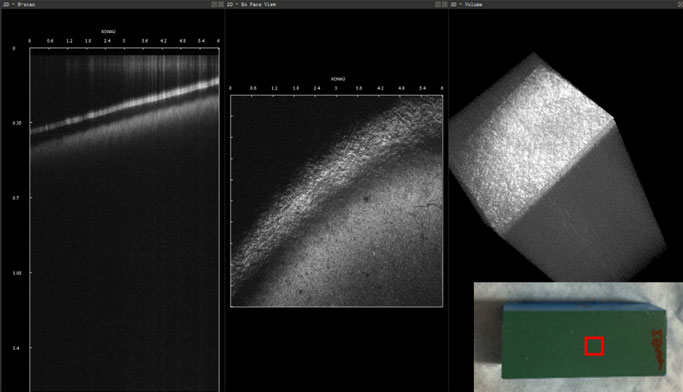Click the green block sample photo
683x392 pixels.
tap(584, 340)
